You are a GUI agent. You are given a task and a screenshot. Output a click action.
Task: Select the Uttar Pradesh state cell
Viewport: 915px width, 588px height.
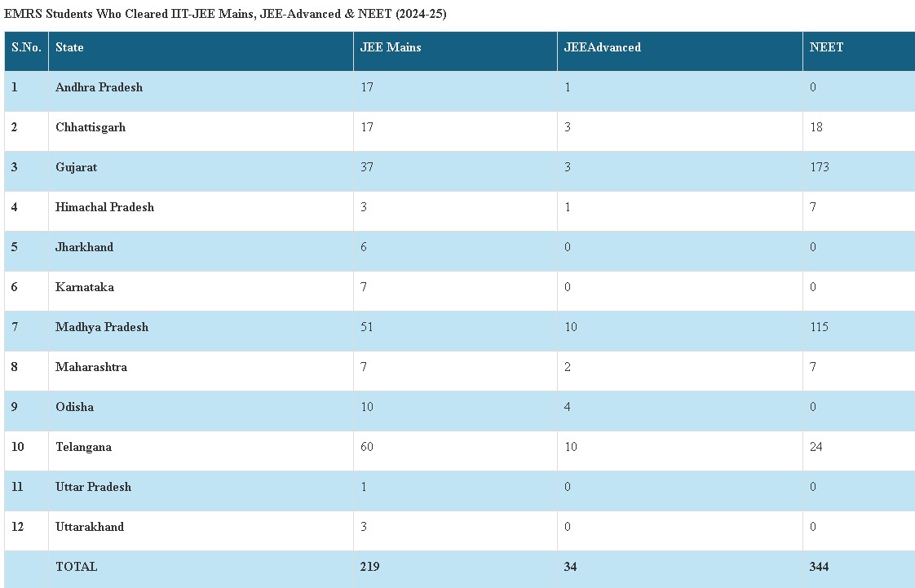(93, 487)
